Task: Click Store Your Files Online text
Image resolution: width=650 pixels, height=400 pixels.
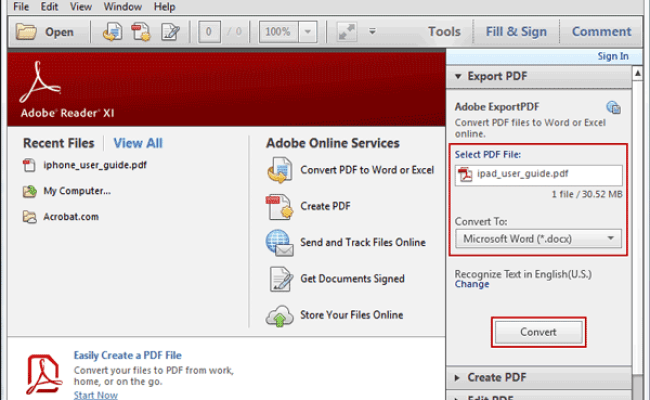Action: [352, 315]
